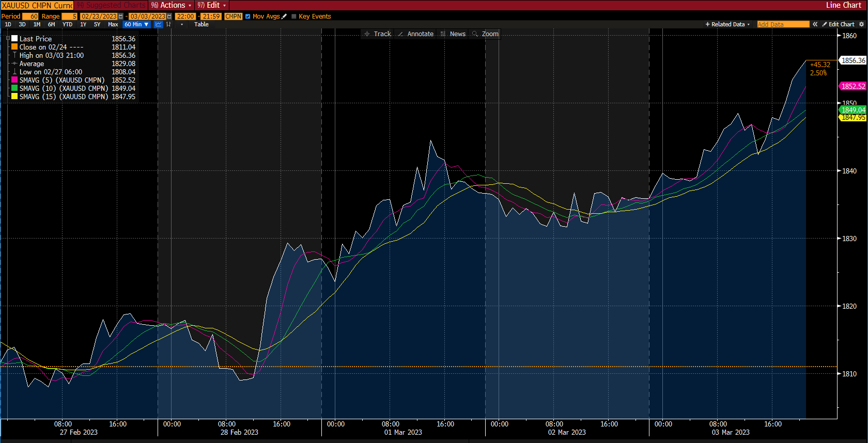Screen dimensions: 868x443
Task: Open the 60 Min interval dropdown
Action: tap(136, 24)
